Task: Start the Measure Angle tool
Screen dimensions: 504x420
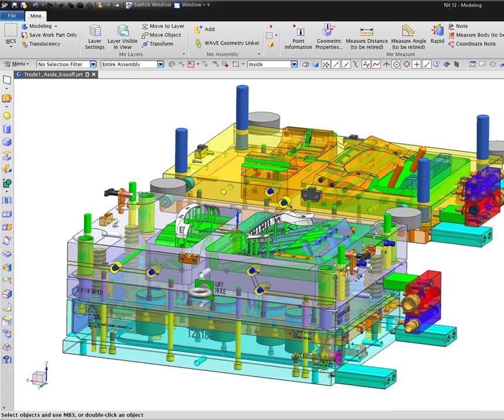Action: (x=408, y=36)
